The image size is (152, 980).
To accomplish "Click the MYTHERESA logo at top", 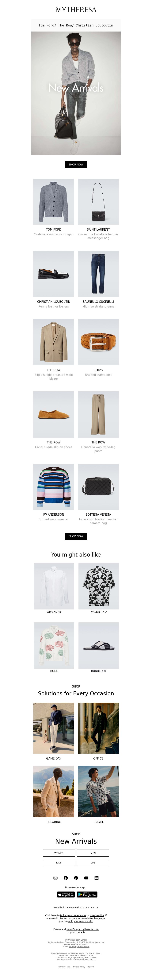I will click(x=76, y=10).
